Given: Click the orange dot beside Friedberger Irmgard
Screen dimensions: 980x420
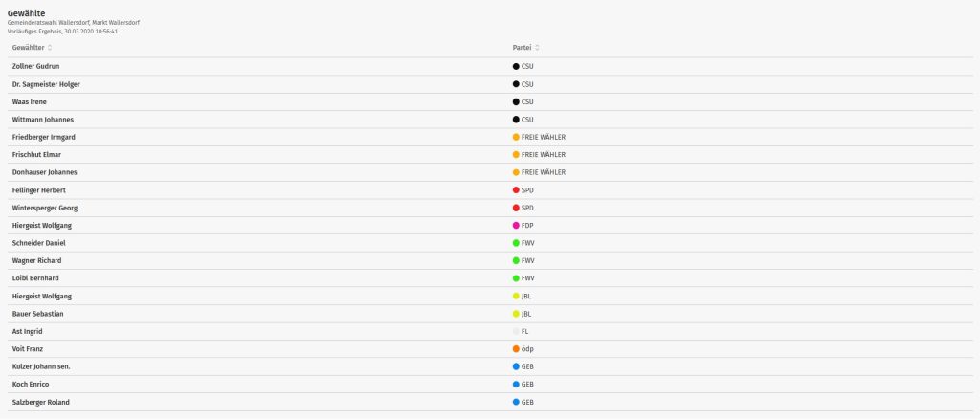Looking at the screenshot, I should pyautogui.click(x=516, y=137).
